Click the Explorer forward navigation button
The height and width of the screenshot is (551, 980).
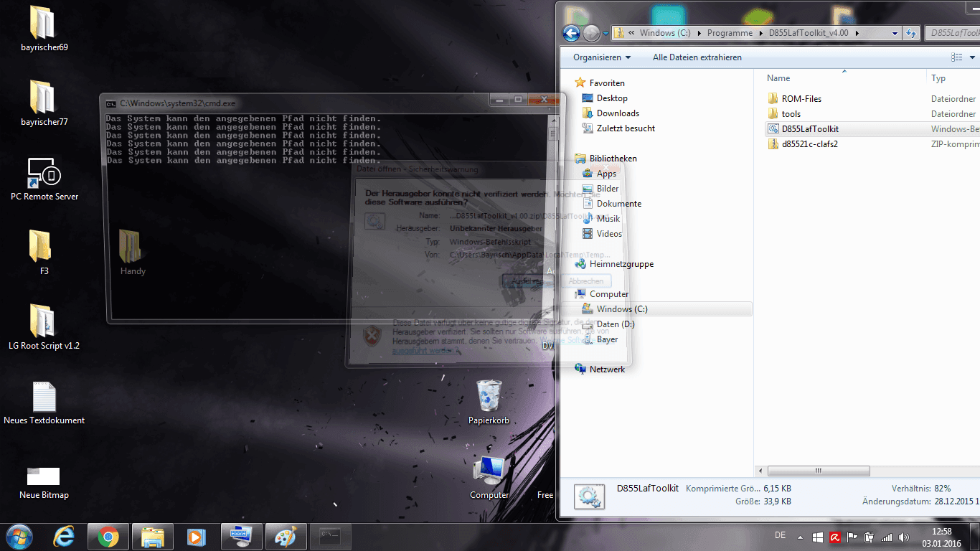pyautogui.click(x=591, y=33)
